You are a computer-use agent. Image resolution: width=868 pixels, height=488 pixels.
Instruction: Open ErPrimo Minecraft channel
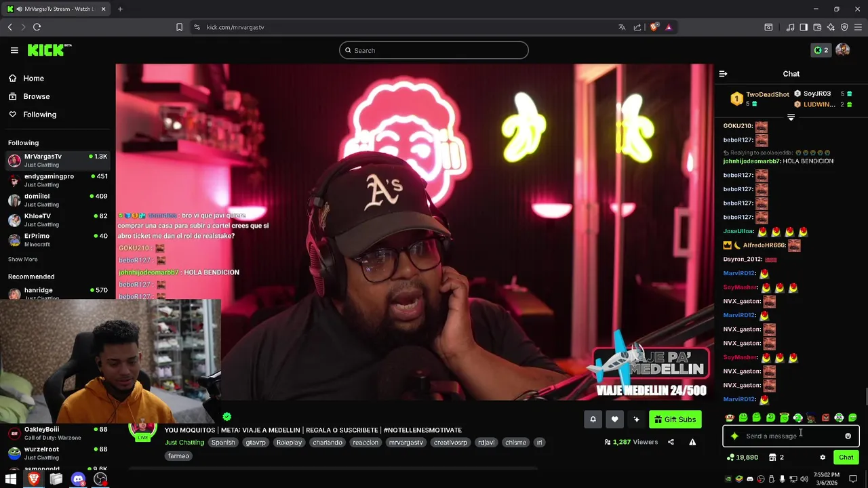click(x=58, y=239)
